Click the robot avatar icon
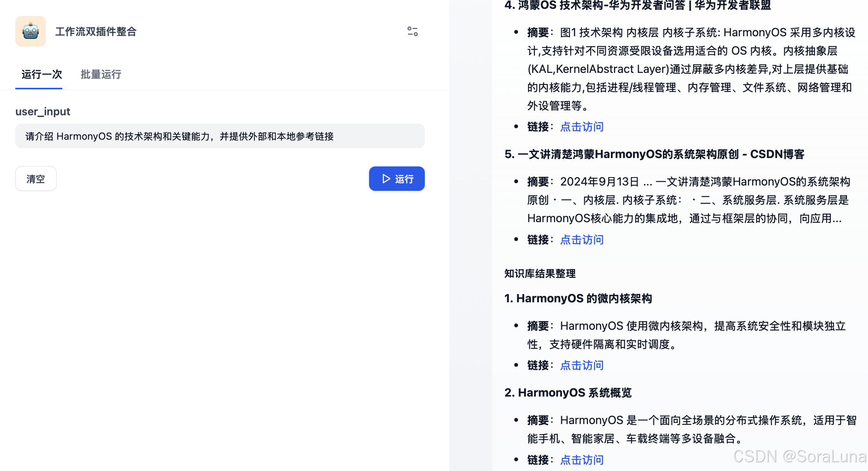 [x=31, y=31]
